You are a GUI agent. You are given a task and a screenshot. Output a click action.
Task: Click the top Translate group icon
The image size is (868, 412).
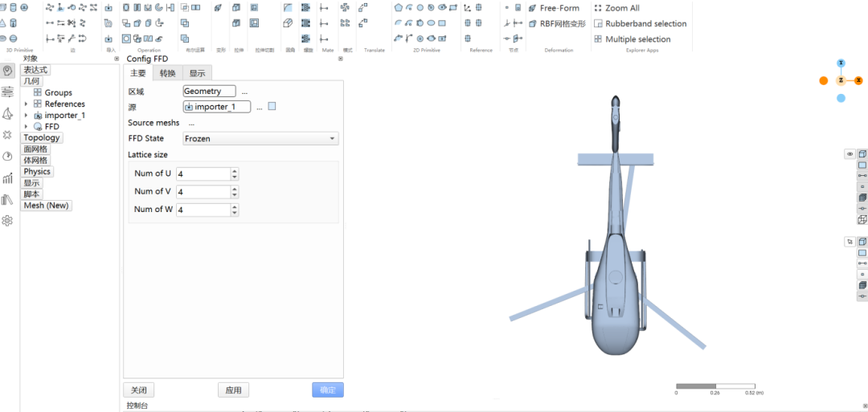pyautogui.click(x=362, y=8)
